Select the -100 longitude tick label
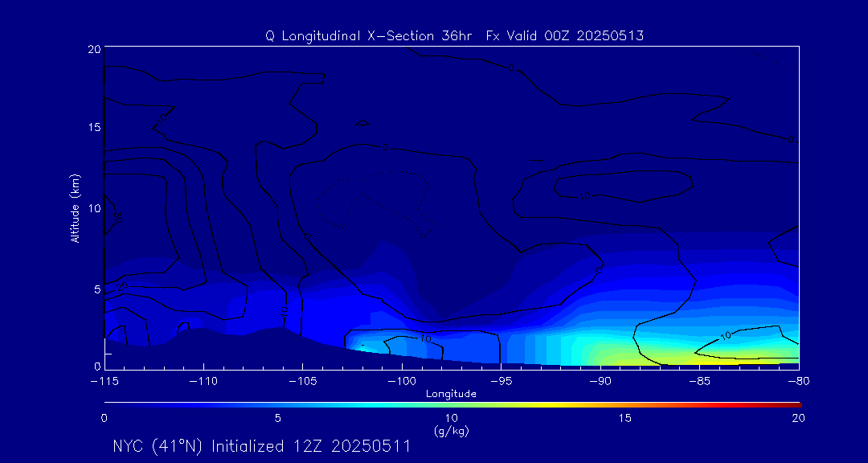868x463 pixels. (x=402, y=382)
